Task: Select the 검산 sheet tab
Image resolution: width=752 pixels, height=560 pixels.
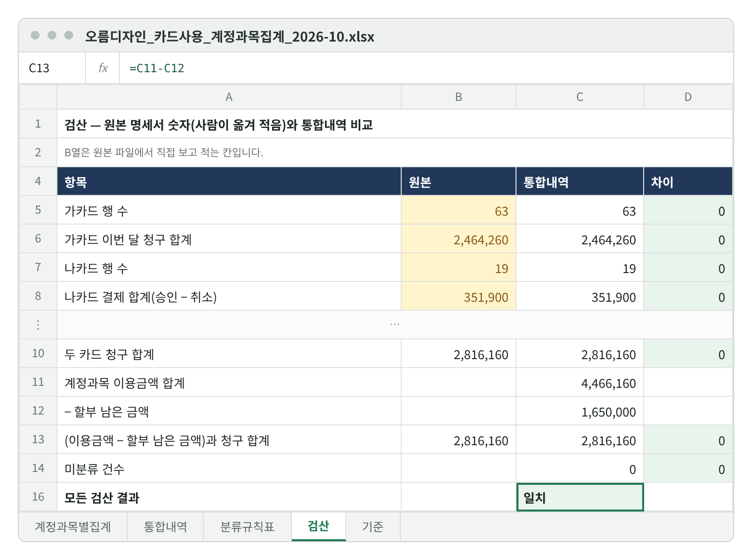Action: (319, 526)
